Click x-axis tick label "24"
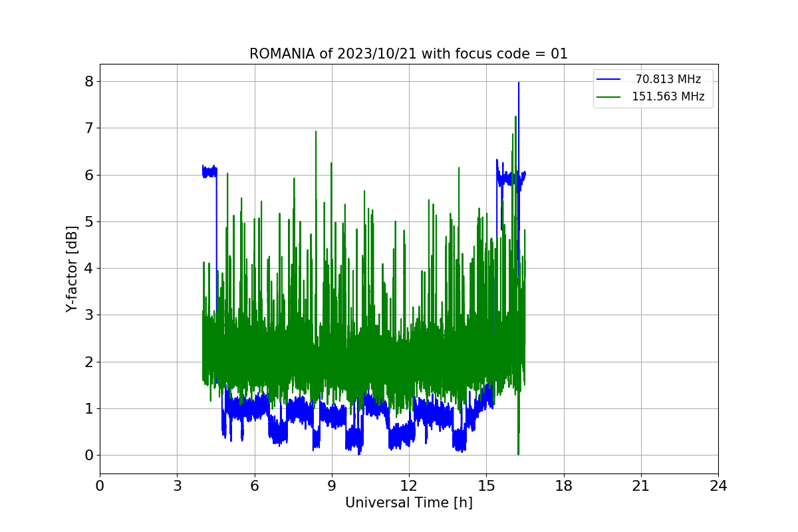Image resolution: width=798 pixels, height=532 pixels. tap(718, 486)
